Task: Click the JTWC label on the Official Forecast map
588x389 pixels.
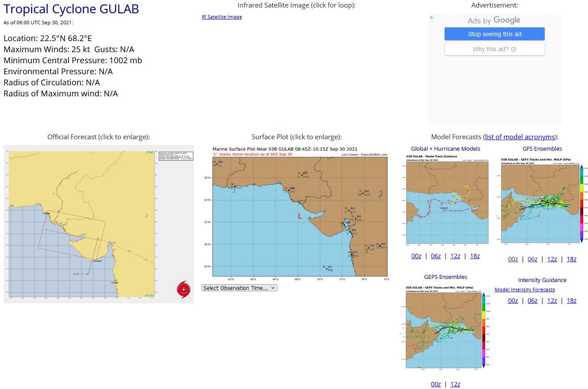Action: pos(150,152)
